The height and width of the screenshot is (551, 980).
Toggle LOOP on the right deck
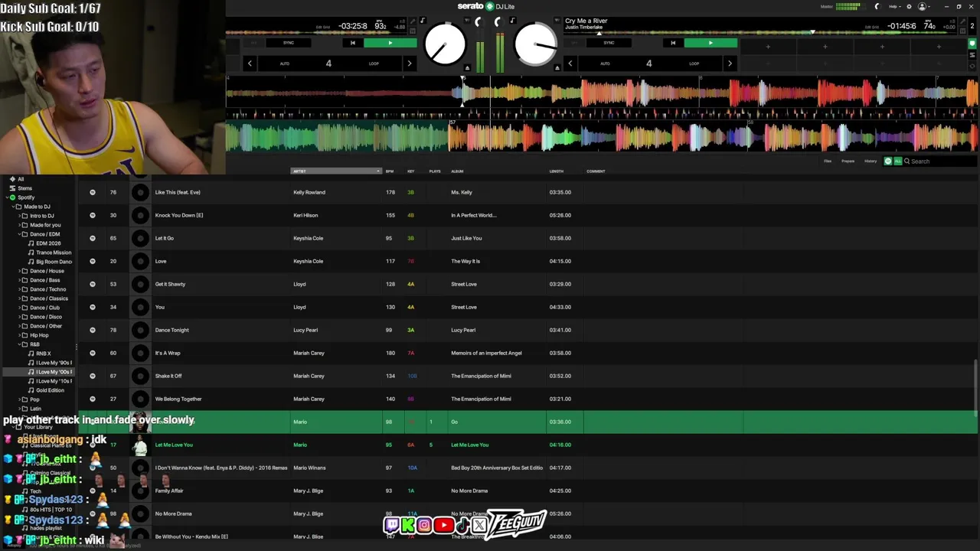tap(694, 64)
